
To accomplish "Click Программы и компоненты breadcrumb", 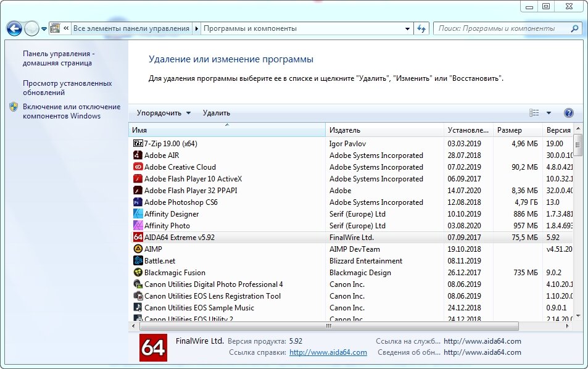I will coord(250,28).
